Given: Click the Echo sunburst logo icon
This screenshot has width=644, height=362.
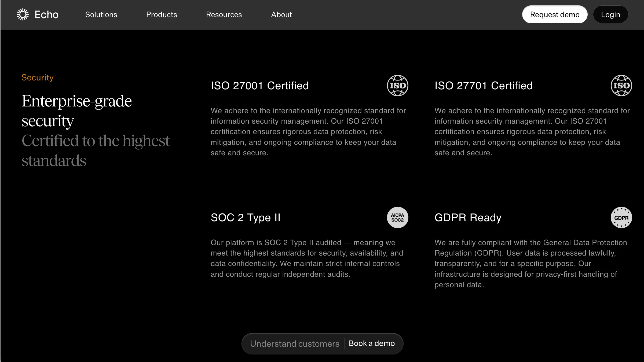Looking at the screenshot, I should pos(23,14).
